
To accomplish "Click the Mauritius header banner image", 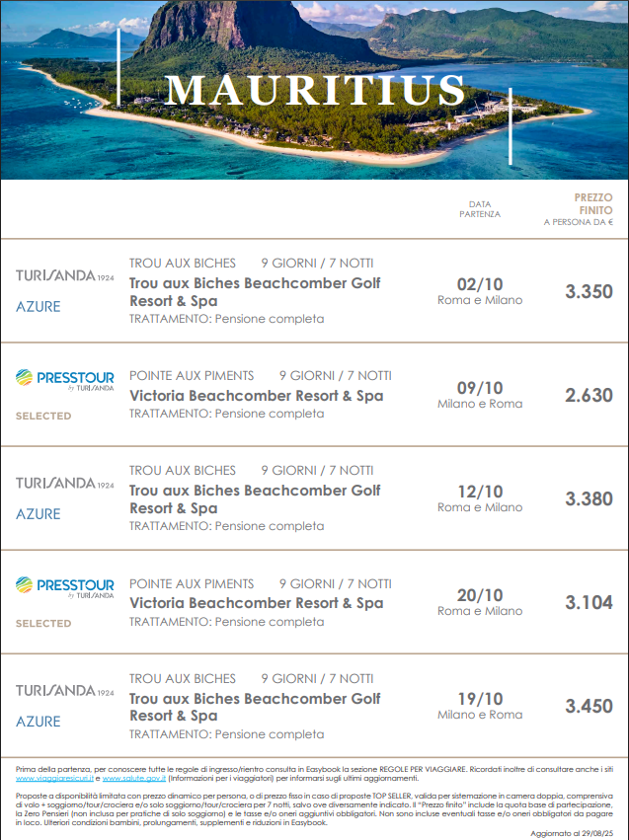I will (314, 90).
